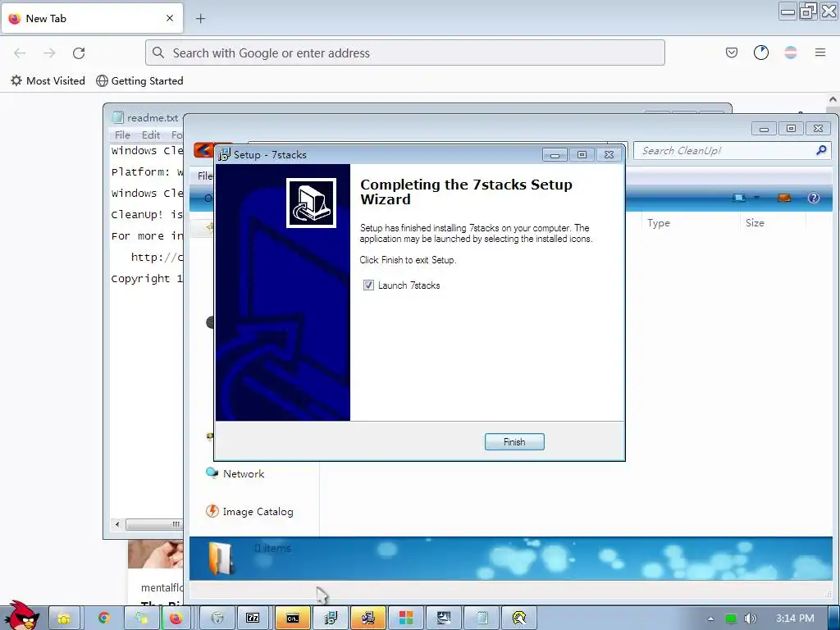Viewport: 840px width, 630px height.
Task: Select Network in the explorer sidebar
Action: pos(235,473)
